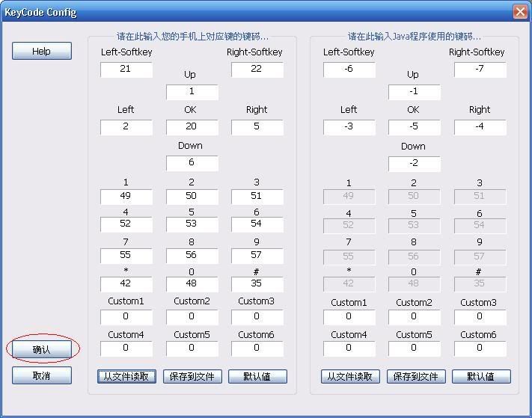Select phone Right-Softkey field containing 22
532x418 pixels.
tap(257, 70)
